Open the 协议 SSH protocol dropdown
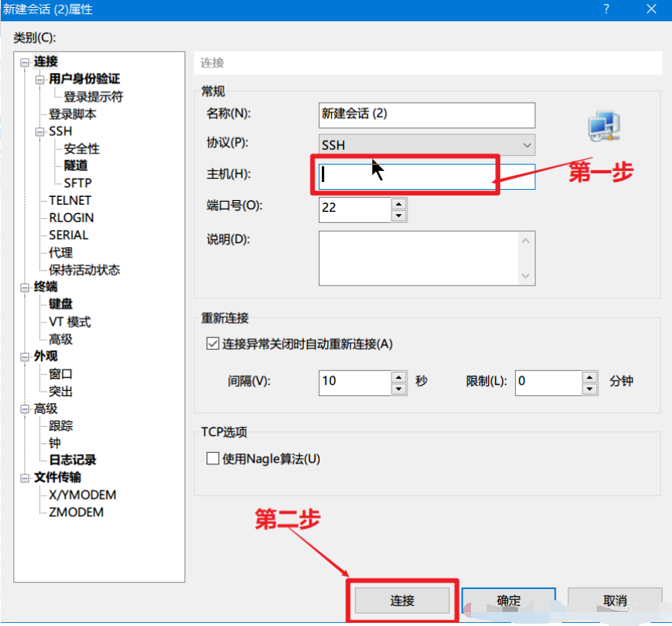Viewport: 672px width, 626px height. pyautogui.click(x=427, y=145)
